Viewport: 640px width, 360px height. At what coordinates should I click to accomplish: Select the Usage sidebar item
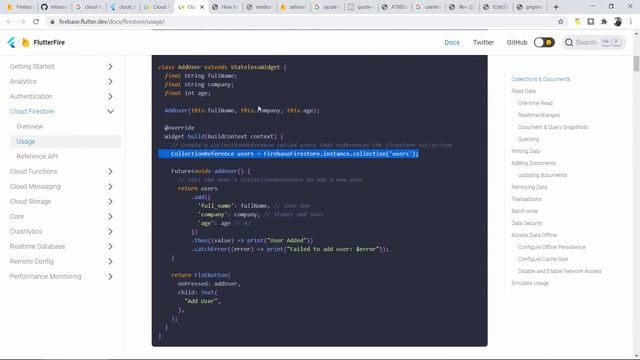65,142
